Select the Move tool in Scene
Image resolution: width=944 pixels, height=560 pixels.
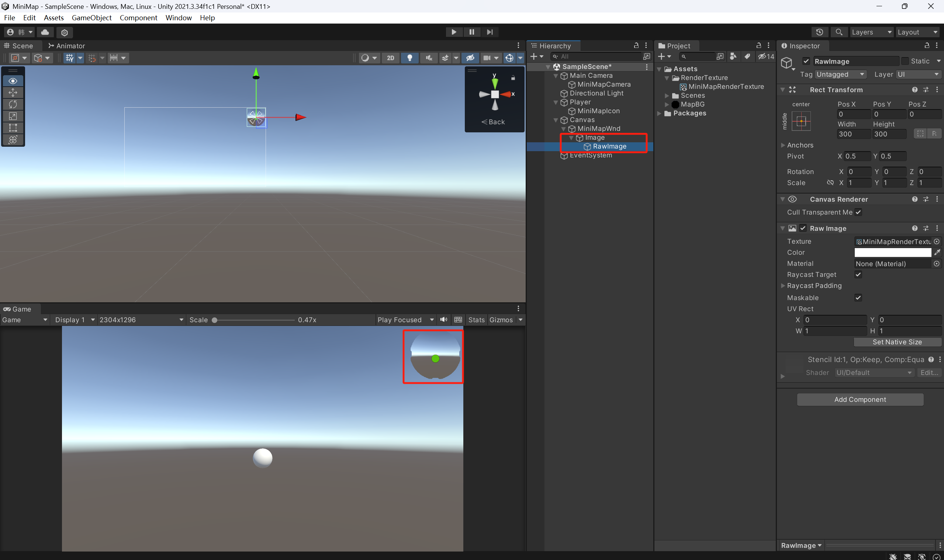tap(13, 93)
